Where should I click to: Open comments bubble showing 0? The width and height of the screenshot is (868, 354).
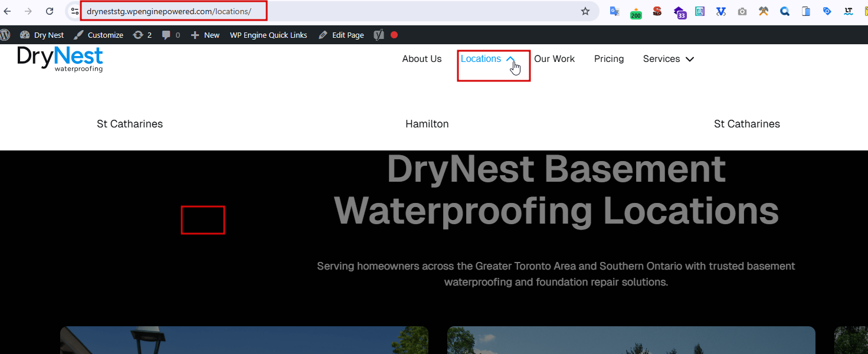click(x=171, y=35)
